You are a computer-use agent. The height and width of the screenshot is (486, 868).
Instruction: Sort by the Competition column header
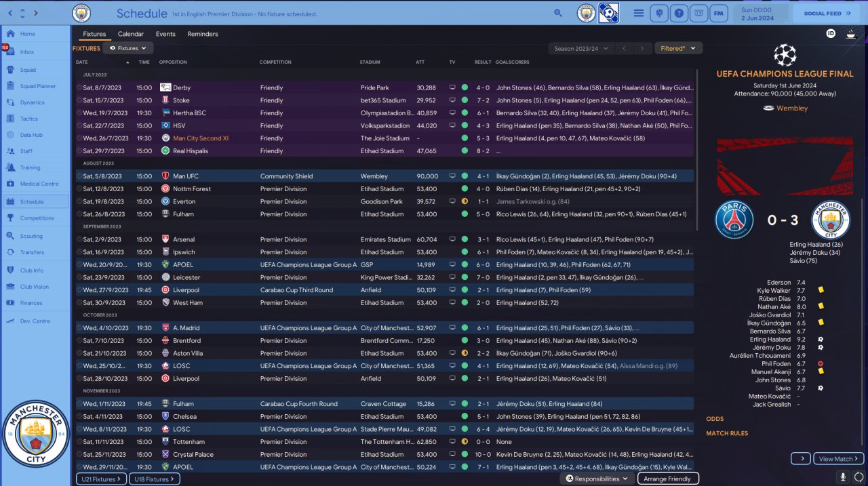[275, 62]
